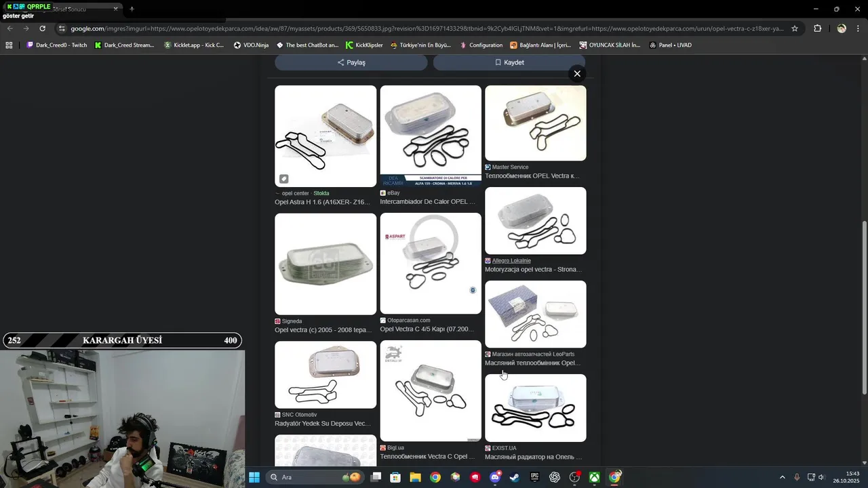Open the opel center Astra H thumbnail
The height and width of the screenshot is (488, 868).
(325, 136)
